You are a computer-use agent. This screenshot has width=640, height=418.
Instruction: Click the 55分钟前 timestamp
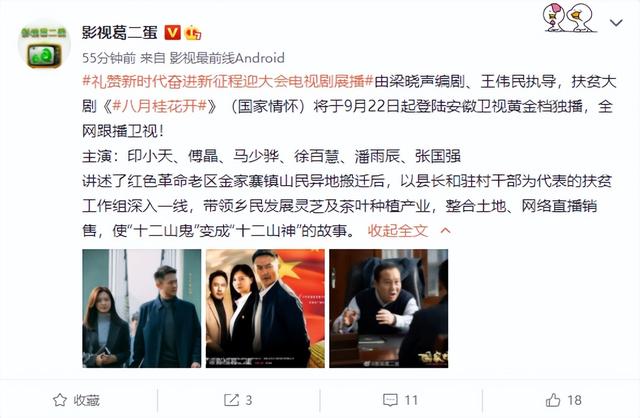(x=109, y=58)
